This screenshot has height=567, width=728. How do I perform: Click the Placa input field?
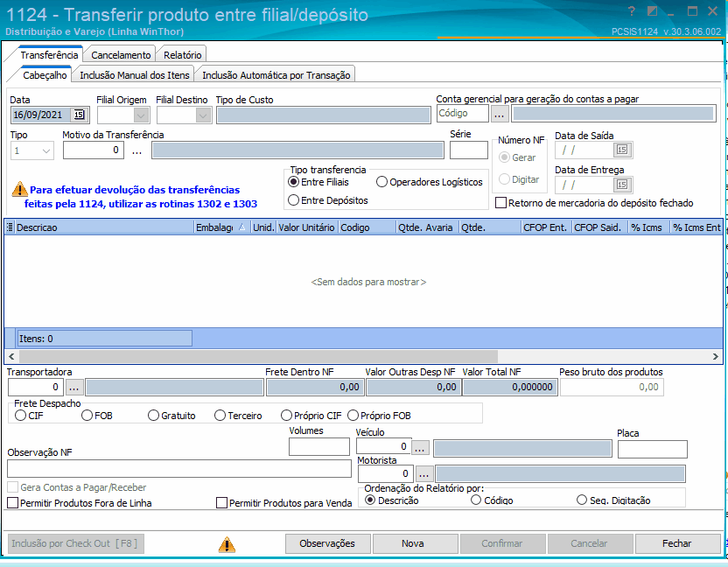point(653,450)
